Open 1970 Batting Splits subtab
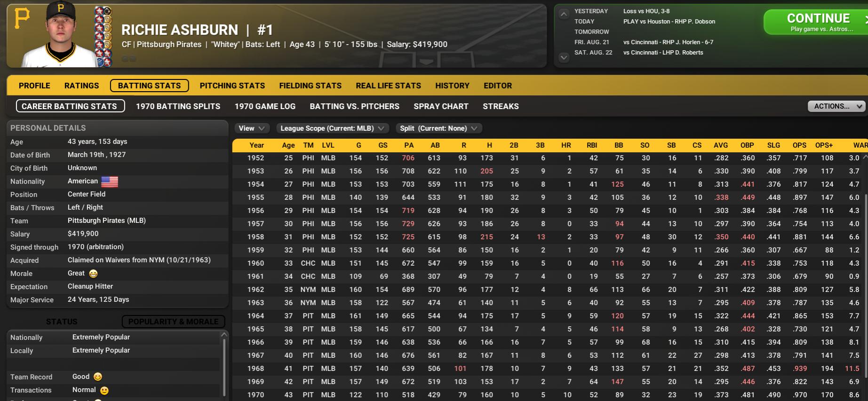Image resolution: width=868 pixels, height=401 pixels. [178, 106]
